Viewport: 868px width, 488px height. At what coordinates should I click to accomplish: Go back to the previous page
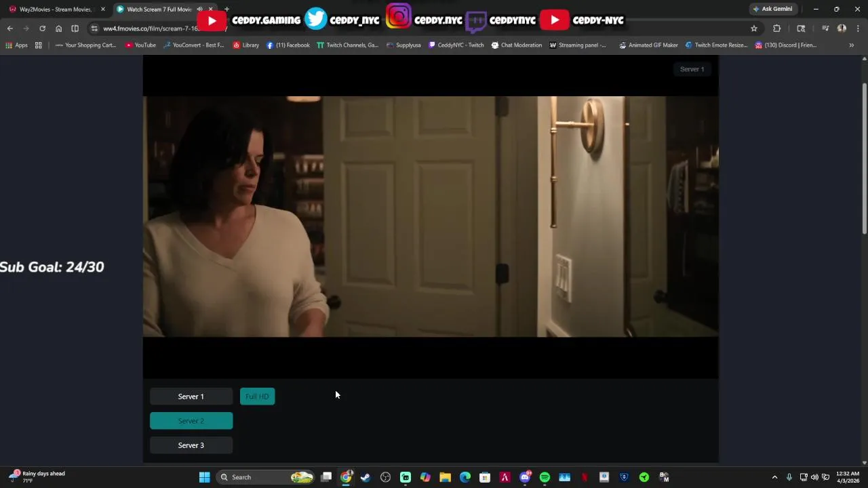(x=9, y=28)
